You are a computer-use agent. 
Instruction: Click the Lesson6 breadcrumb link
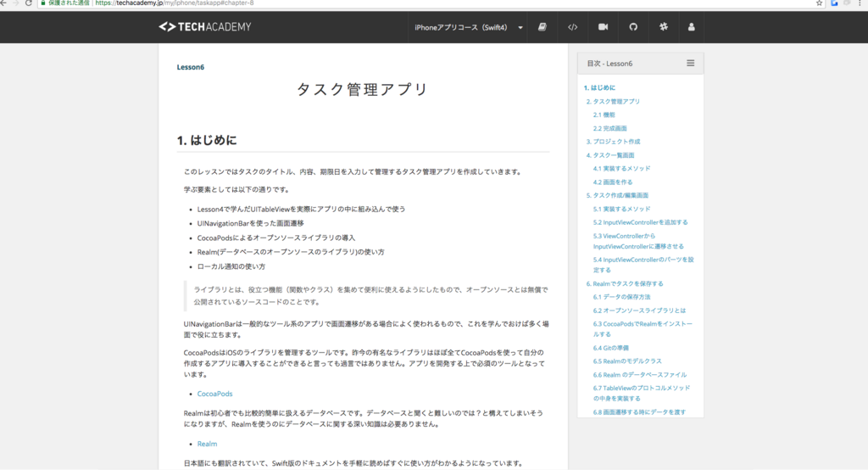tap(191, 67)
